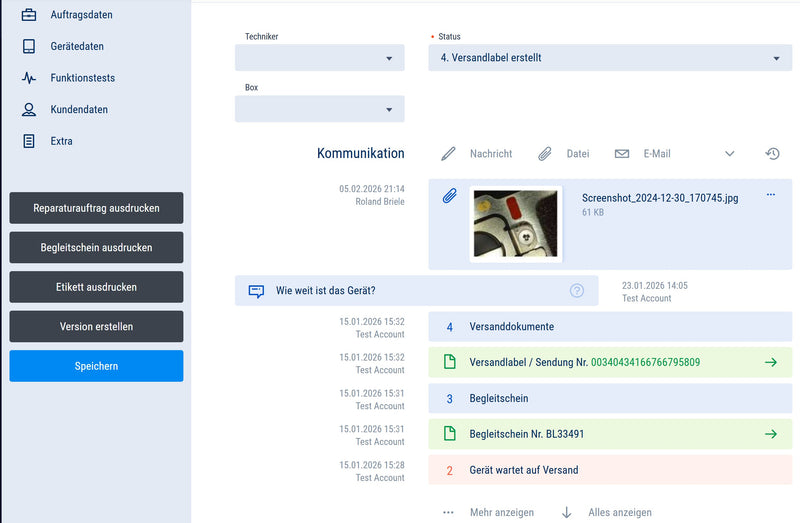Image resolution: width=800 pixels, height=523 pixels.
Task: Open Begleitschein Nr. BL33491 arrow
Action: 770,434
